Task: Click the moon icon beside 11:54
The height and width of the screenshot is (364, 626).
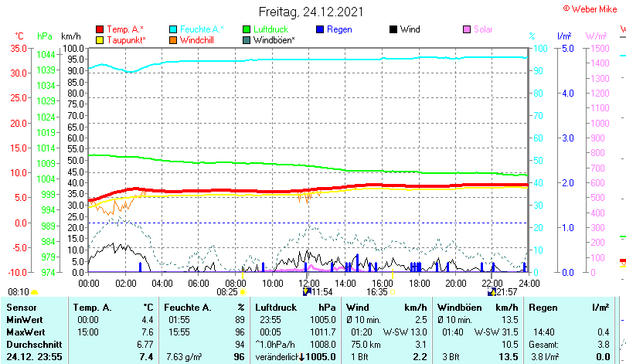Action: coord(307,292)
